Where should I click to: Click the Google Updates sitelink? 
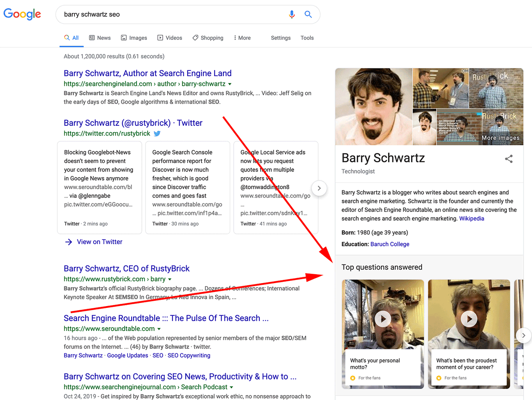128,355
